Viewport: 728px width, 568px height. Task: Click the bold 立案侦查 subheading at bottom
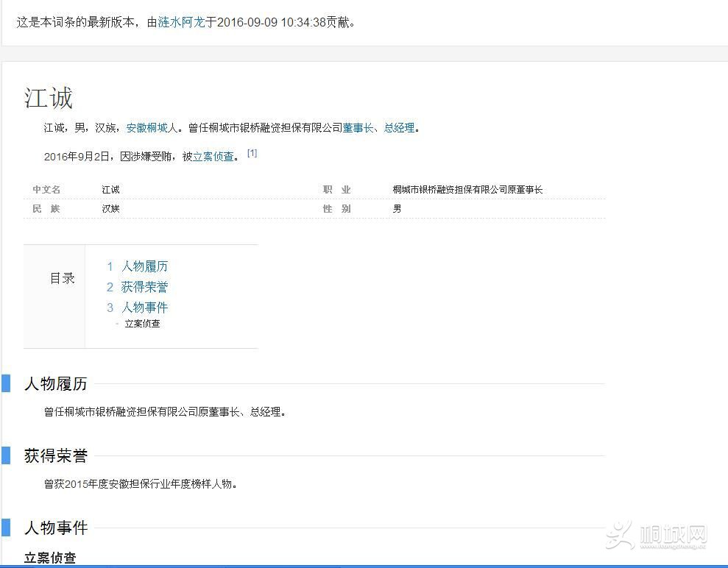[50, 558]
